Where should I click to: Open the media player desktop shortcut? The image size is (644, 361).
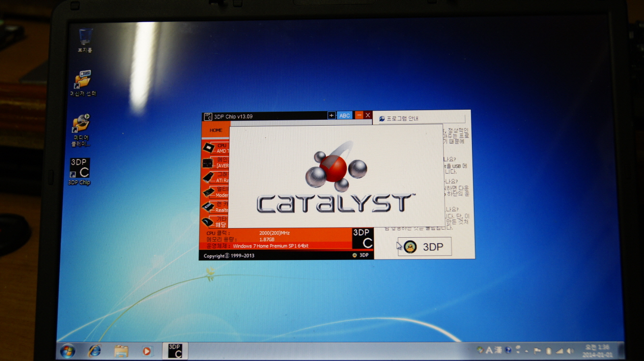click(81, 130)
